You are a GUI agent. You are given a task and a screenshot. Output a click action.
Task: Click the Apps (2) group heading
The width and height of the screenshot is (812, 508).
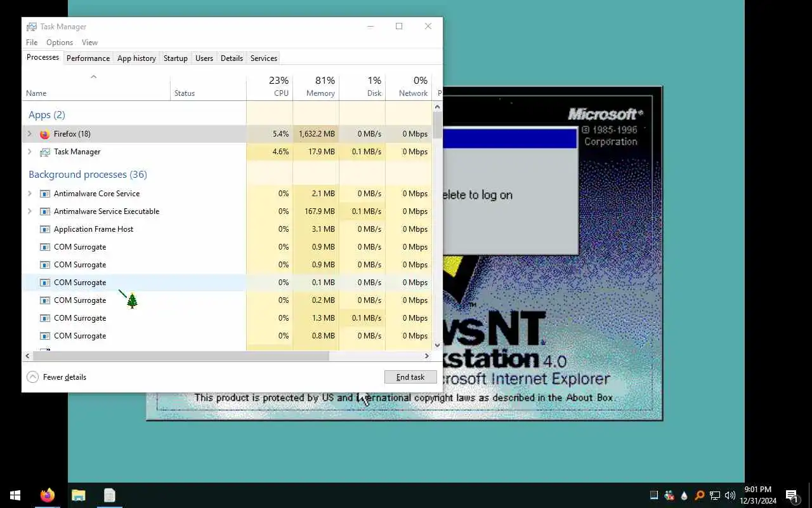[47, 115]
